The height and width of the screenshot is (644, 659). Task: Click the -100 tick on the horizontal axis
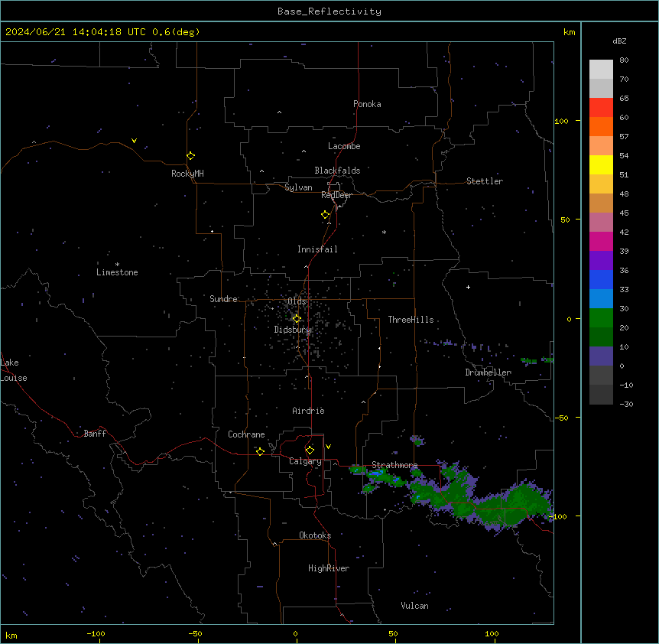tap(96, 633)
